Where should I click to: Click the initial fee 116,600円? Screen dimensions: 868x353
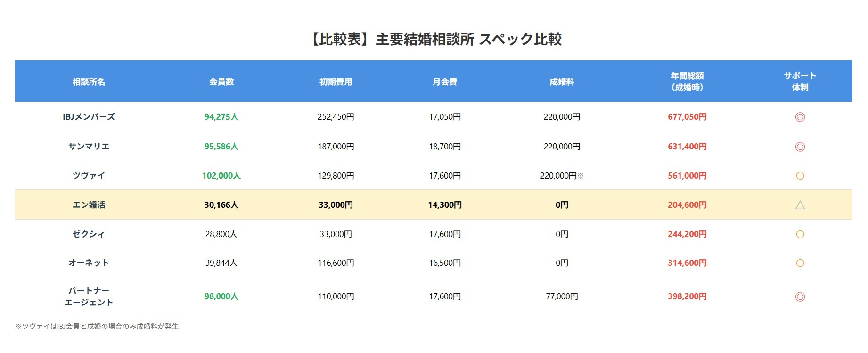(x=336, y=263)
